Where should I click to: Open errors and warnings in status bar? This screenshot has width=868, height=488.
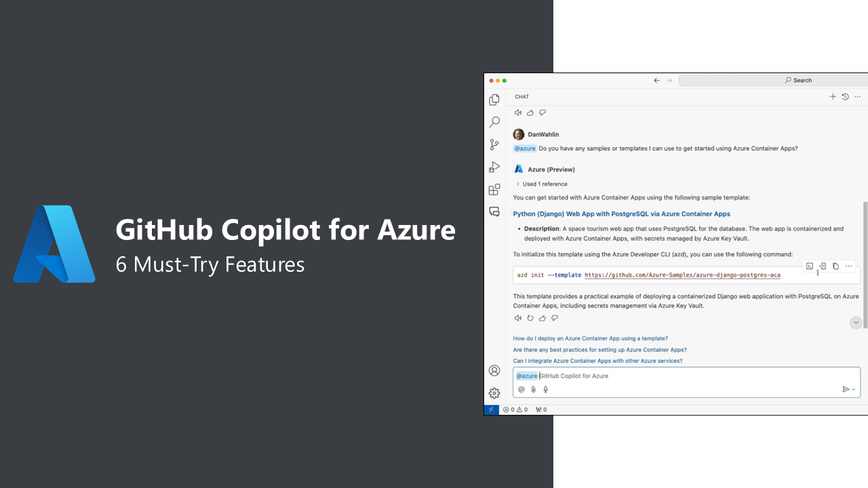515,409
